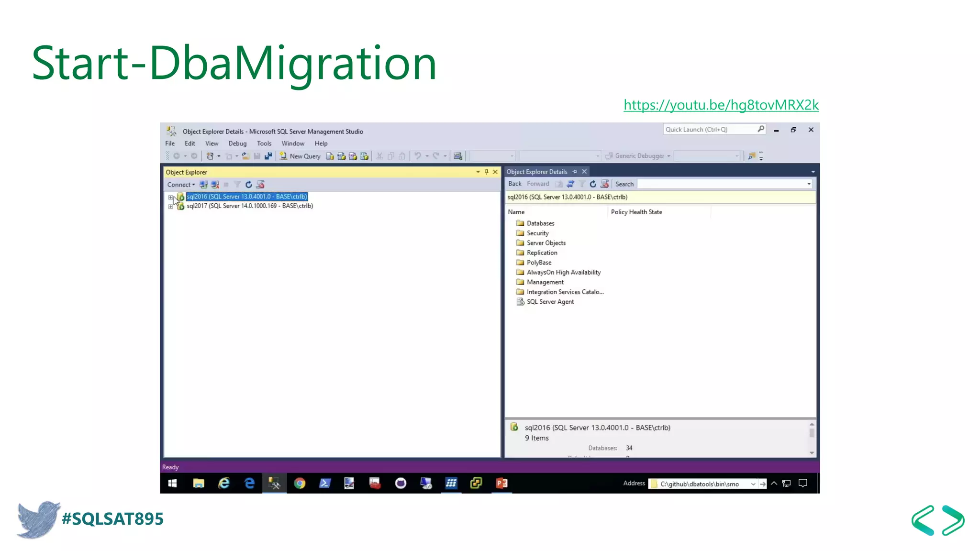Image resolution: width=980 pixels, height=551 pixels.
Task: Open the Connect dropdown in Object Explorer
Action: point(181,185)
